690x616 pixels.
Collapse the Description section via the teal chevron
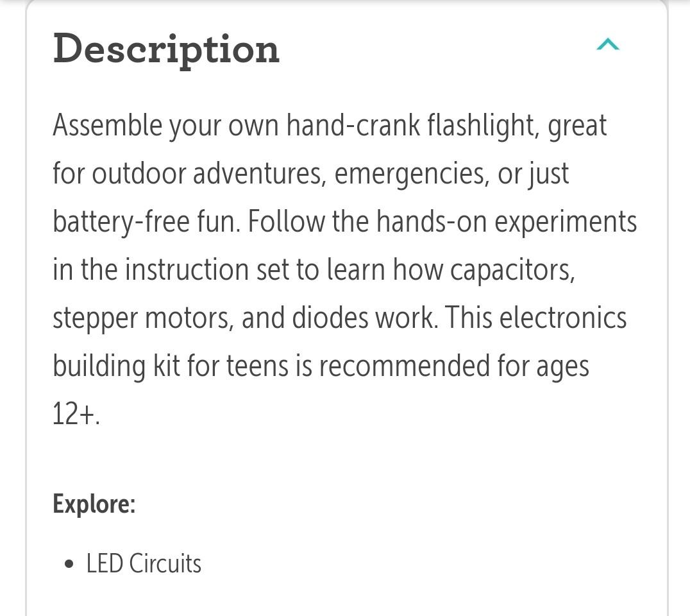tap(609, 44)
